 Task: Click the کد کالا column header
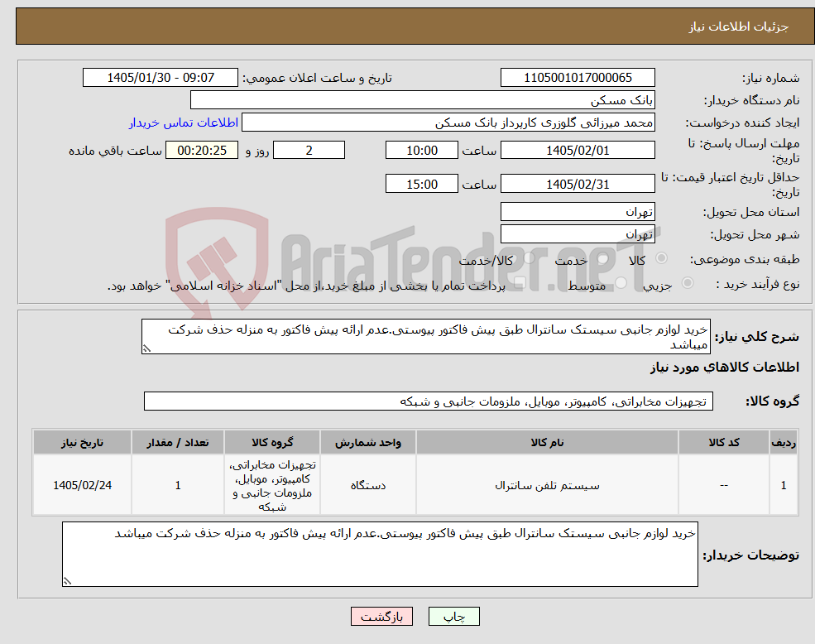point(723,442)
